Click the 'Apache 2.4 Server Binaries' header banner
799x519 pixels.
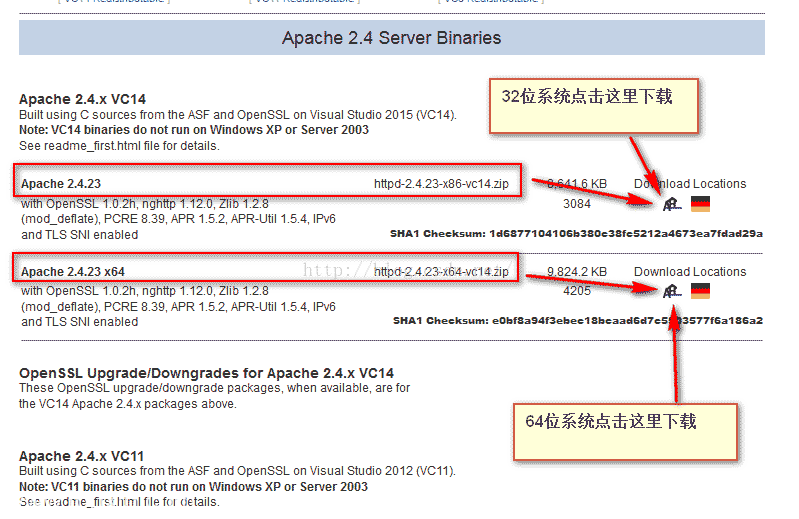click(x=392, y=38)
